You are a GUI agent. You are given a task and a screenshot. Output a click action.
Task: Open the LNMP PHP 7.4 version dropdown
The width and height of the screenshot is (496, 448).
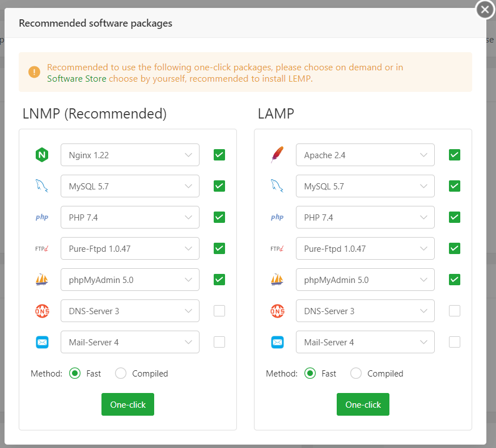pos(130,217)
